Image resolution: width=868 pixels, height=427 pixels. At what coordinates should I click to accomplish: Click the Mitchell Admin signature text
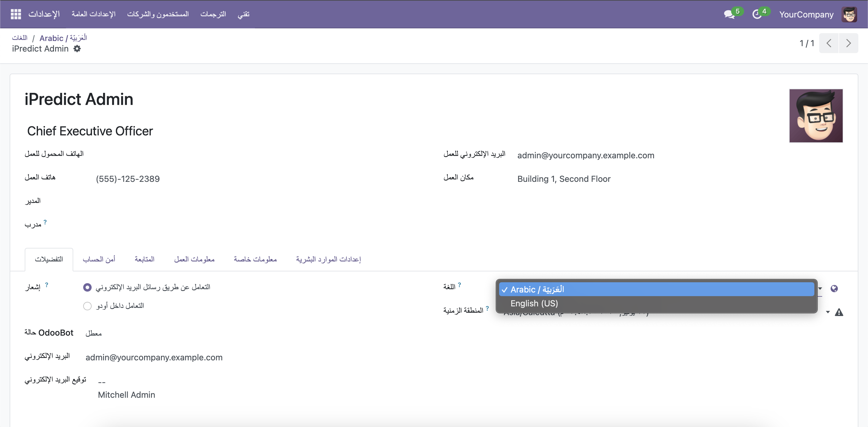(126, 395)
